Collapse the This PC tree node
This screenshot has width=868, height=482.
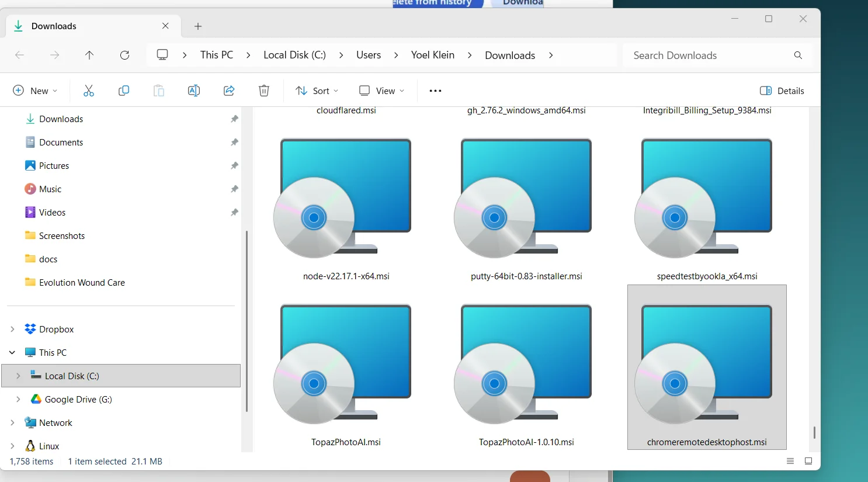click(12, 352)
